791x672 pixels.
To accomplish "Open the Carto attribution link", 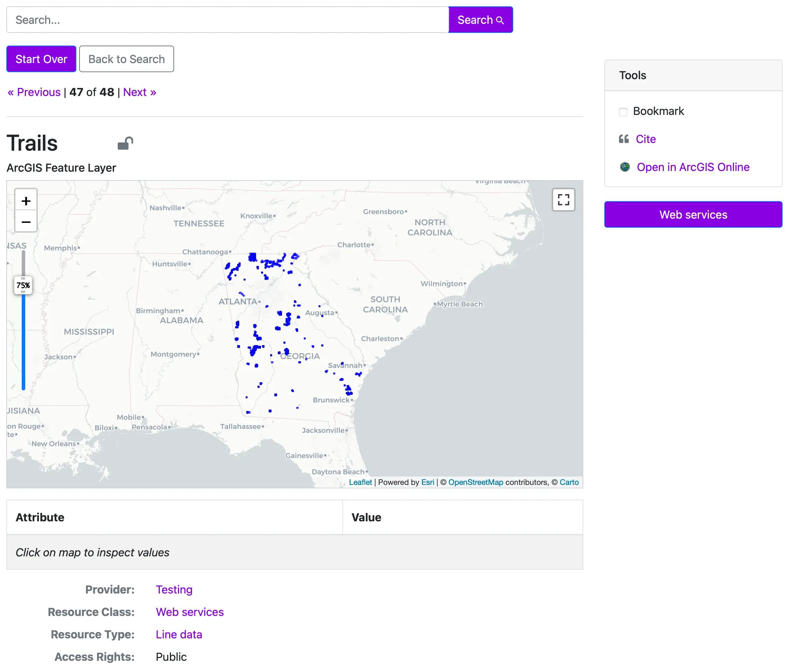I will click(569, 482).
